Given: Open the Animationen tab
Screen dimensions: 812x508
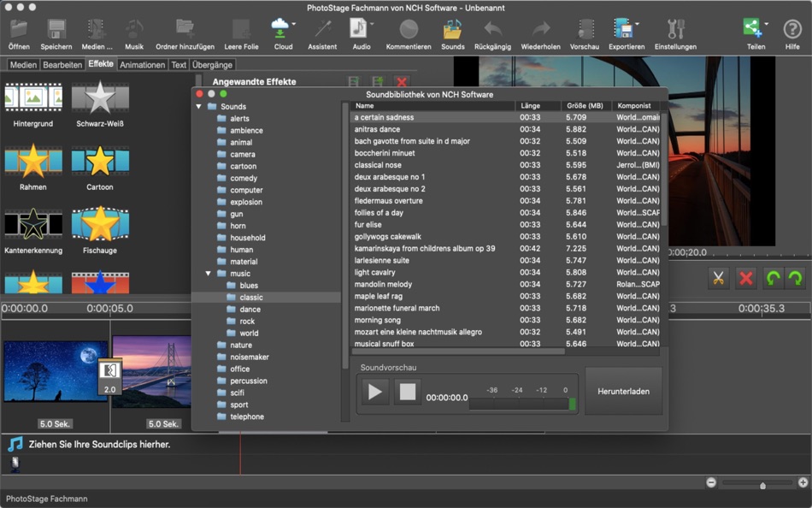Looking at the screenshot, I should (x=143, y=65).
